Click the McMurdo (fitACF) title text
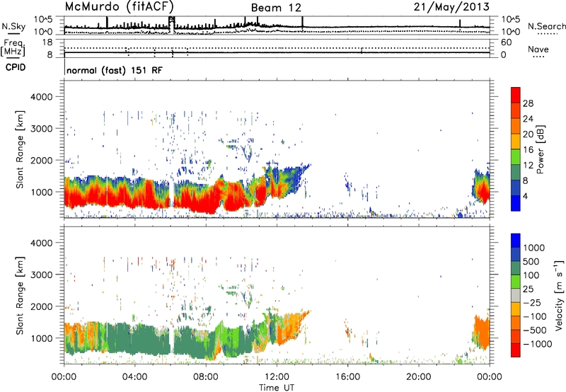Screen dimensions: 566x392 point(119,6)
